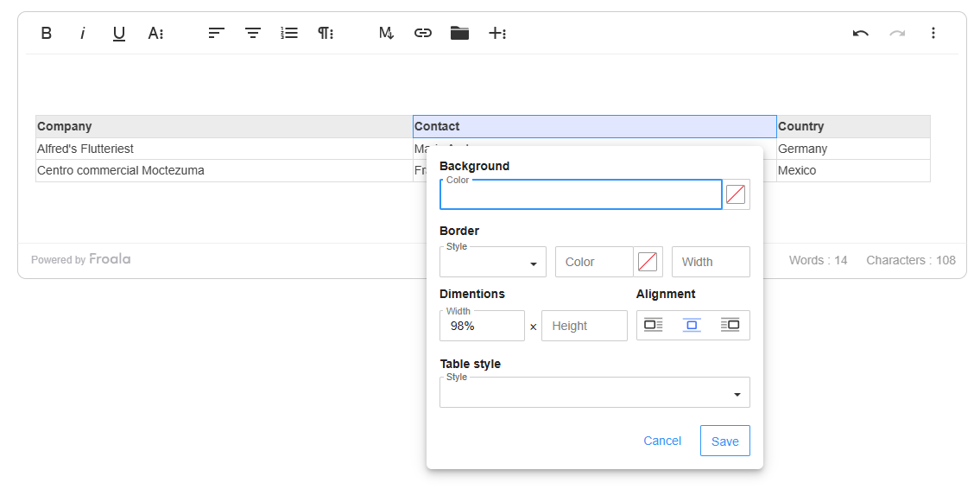
Task: Click Cancel in the table dialog
Action: coord(662,441)
